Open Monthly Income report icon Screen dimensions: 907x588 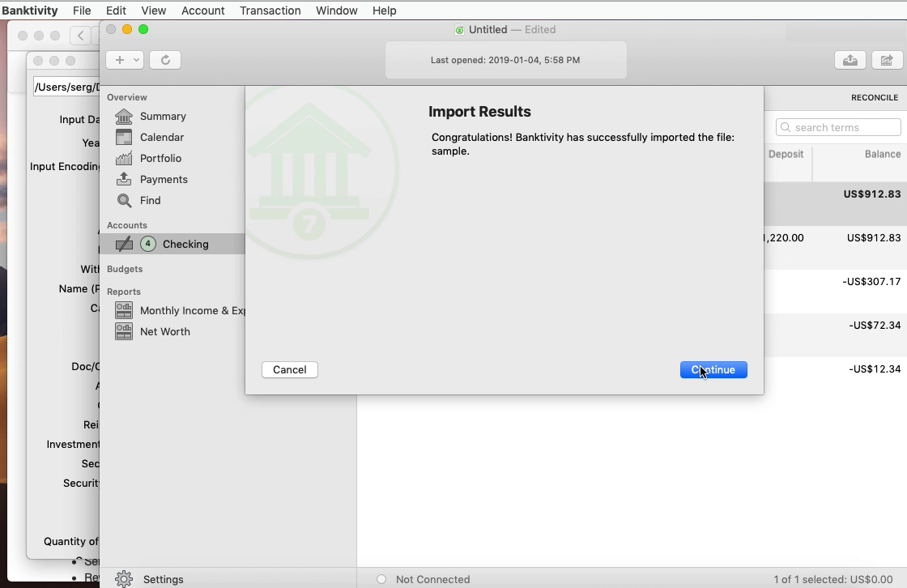pos(124,310)
